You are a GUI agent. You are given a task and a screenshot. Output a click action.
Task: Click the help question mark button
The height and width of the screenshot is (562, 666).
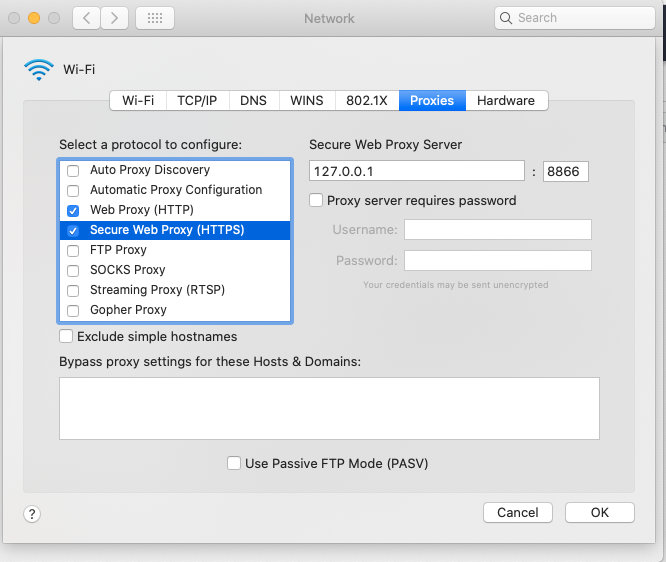pyautogui.click(x=32, y=514)
